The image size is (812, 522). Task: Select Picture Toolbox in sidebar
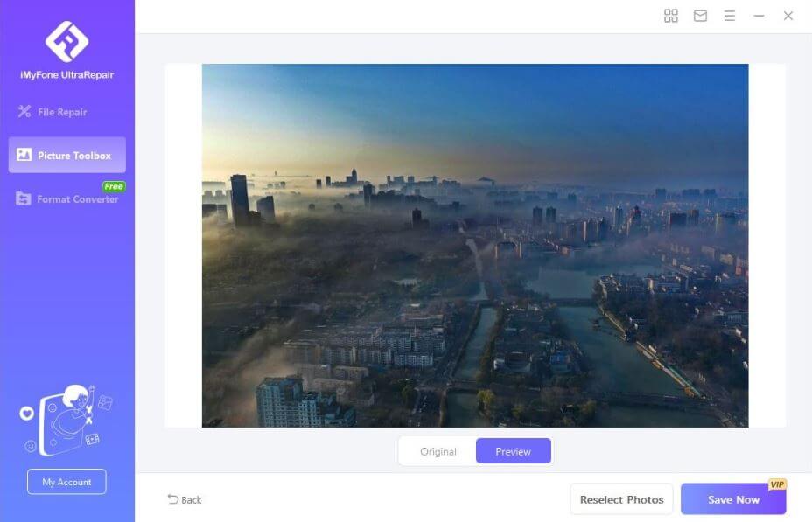coord(66,155)
